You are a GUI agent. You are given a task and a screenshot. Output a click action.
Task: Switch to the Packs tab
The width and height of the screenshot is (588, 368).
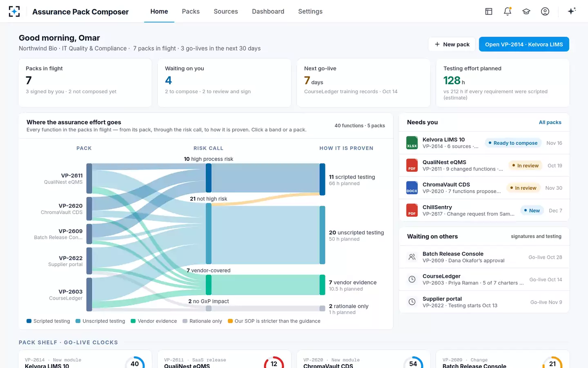[x=191, y=11]
